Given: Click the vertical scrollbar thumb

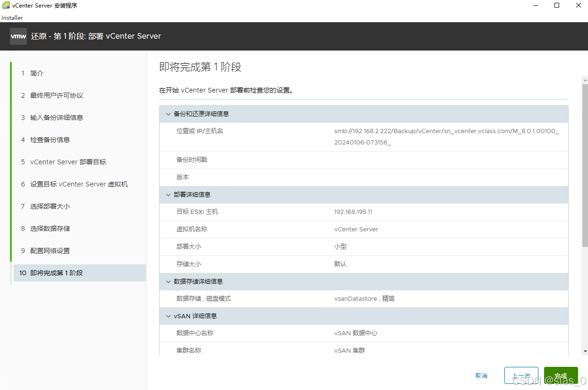Looking at the screenshot, I should 585,165.
